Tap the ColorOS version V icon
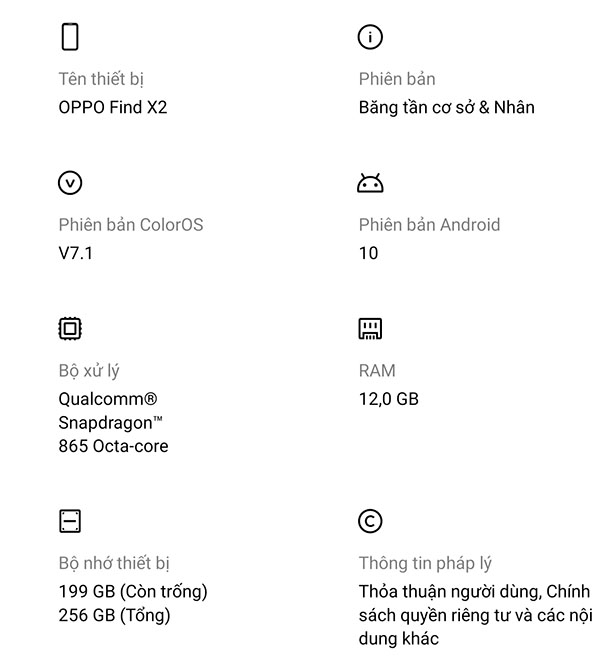The image size is (600, 670). pos(70,183)
